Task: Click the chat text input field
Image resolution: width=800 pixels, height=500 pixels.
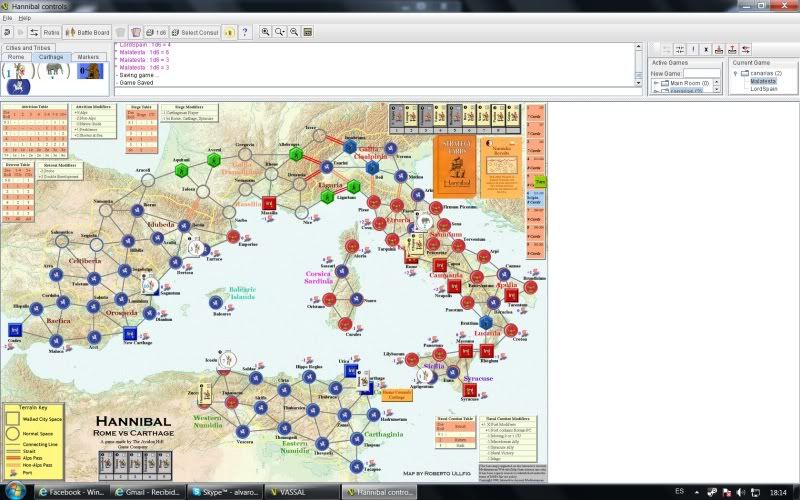Action: (x=378, y=91)
